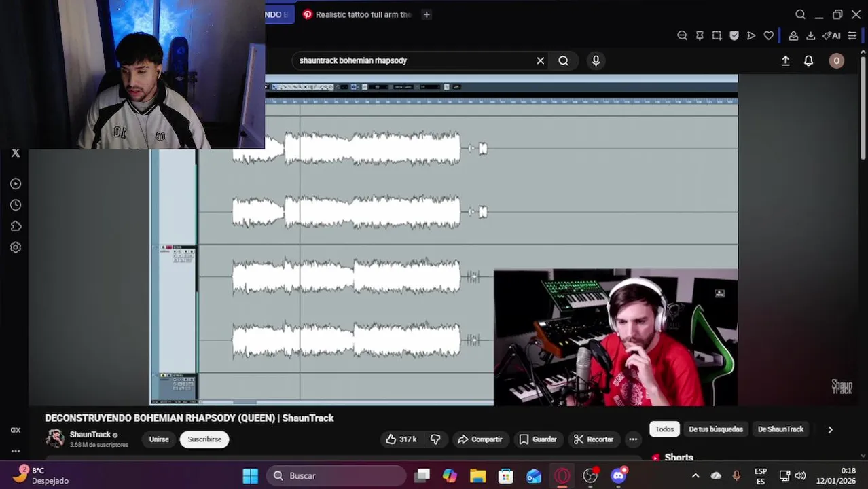Click the Opera GX taskbar icon
The height and width of the screenshot is (489, 868).
pos(562,475)
